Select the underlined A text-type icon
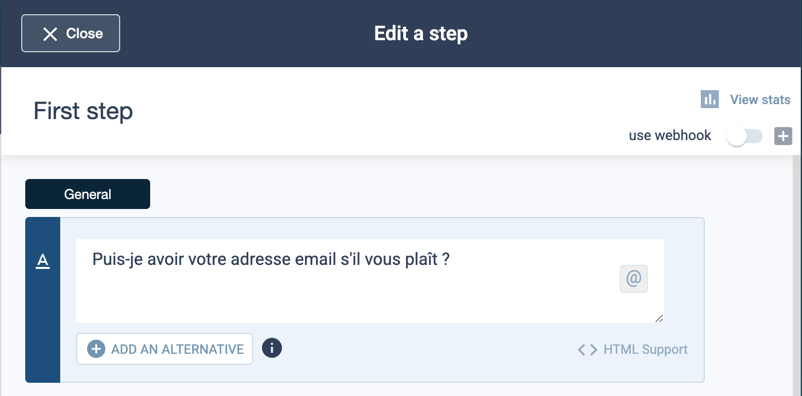 coord(42,261)
